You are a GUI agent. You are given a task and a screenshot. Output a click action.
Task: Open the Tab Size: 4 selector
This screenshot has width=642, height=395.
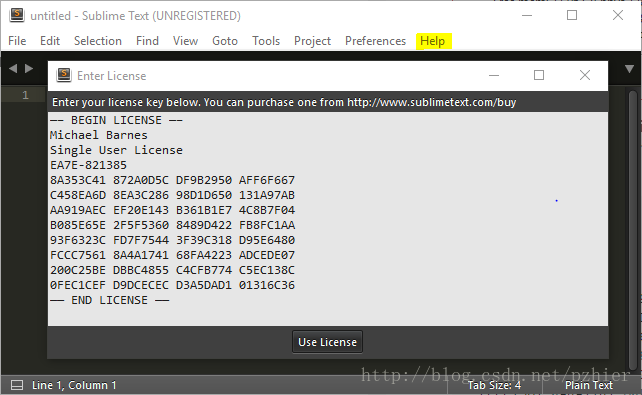tap(494, 385)
